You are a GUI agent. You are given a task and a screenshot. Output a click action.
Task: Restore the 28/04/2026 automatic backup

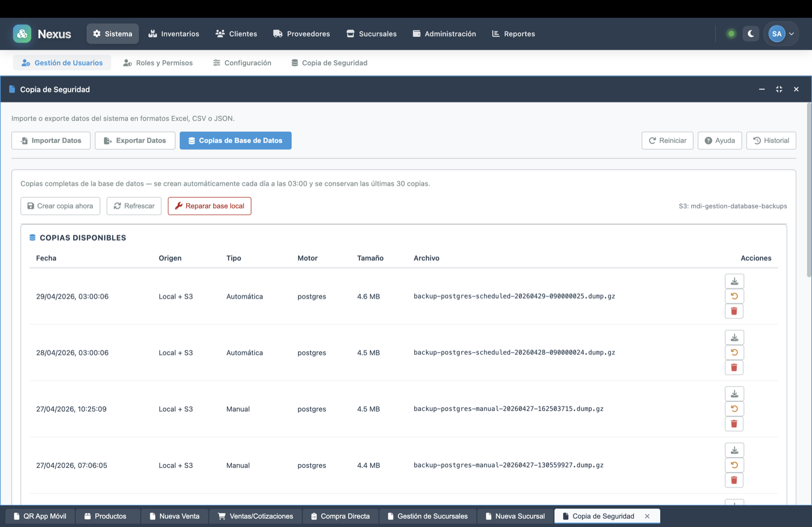coord(734,353)
